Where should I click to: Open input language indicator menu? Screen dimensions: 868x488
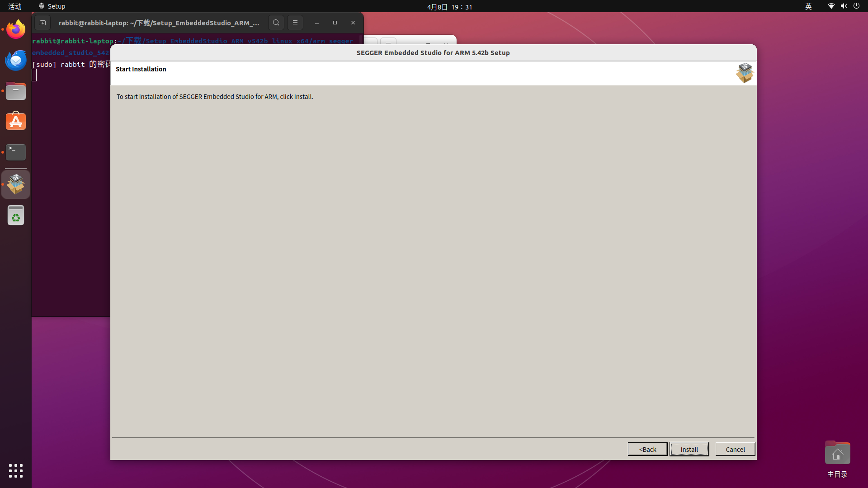[808, 6]
